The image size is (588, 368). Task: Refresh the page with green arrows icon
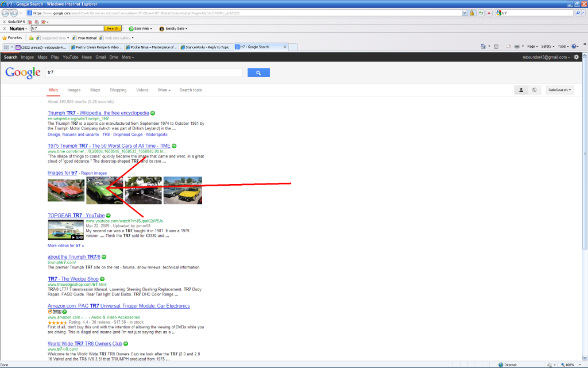tap(481, 13)
